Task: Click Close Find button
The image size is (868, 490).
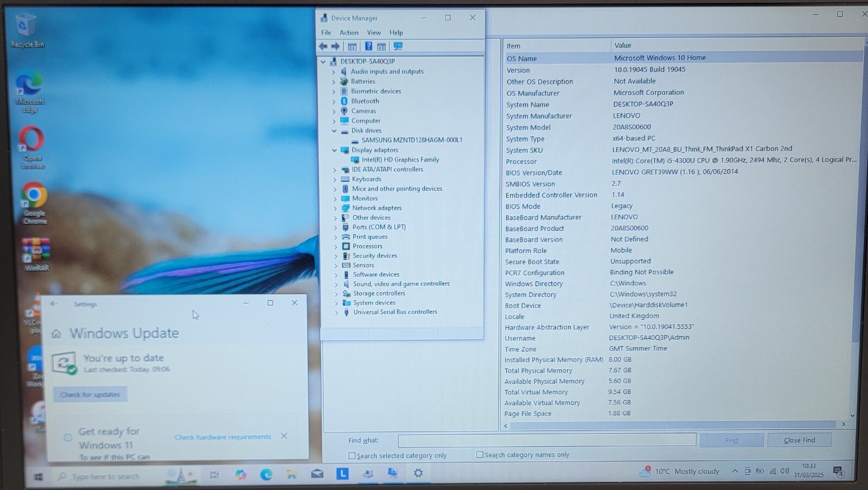Action: pos(799,440)
